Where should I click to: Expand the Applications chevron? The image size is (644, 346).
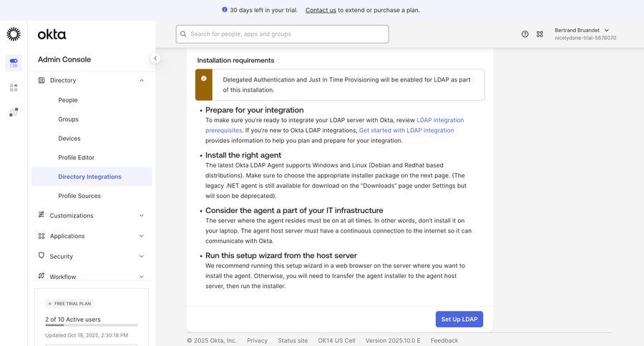coord(141,236)
